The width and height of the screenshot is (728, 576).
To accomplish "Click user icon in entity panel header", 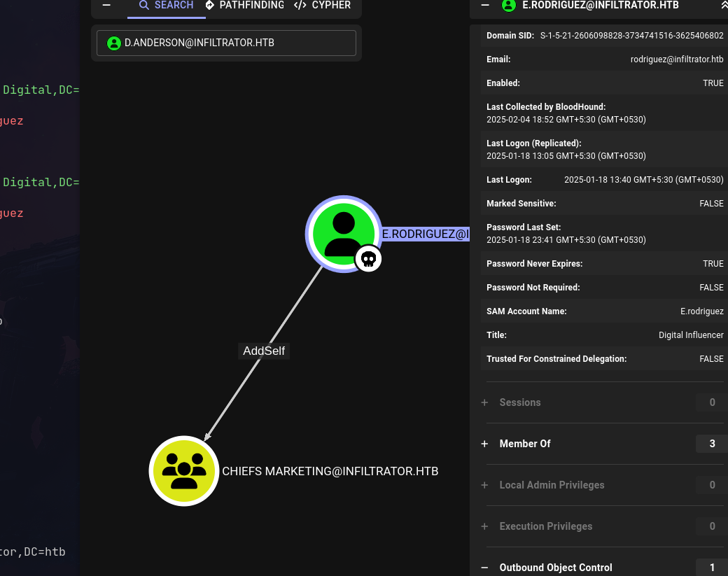I will (509, 6).
